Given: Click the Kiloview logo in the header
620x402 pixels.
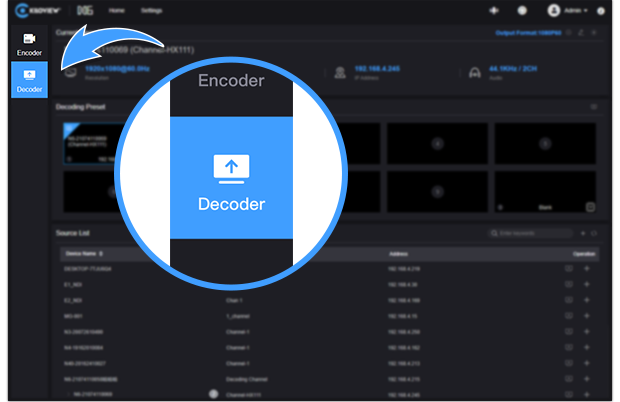Looking at the screenshot, I should [x=37, y=11].
